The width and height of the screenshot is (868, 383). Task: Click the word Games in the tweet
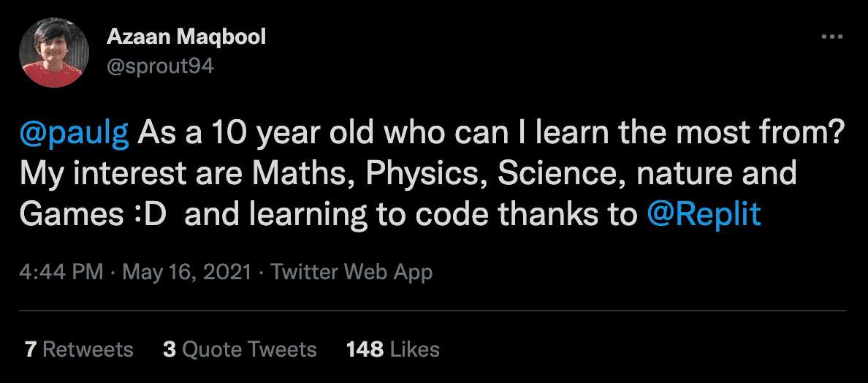[65, 214]
